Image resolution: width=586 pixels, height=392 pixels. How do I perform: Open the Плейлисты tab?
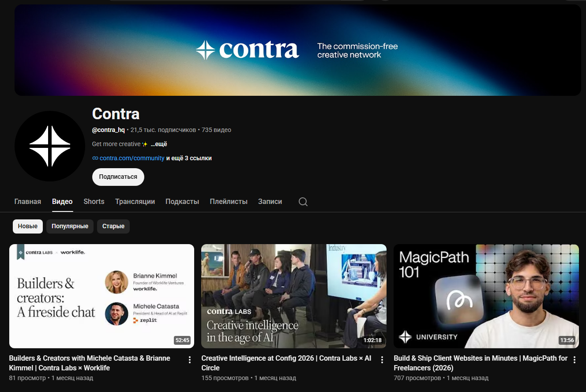pyautogui.click(x=229, y=202)
